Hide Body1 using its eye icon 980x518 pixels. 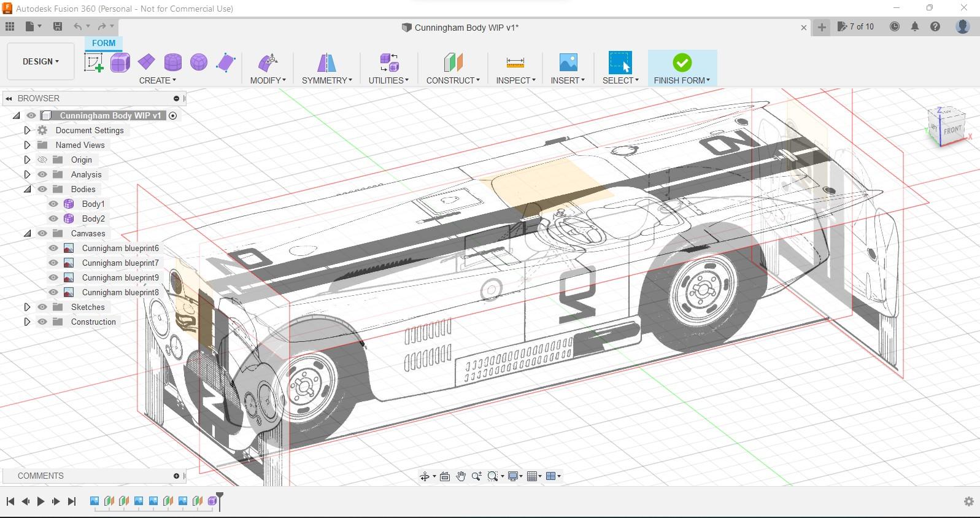click(x=53, y=204)
